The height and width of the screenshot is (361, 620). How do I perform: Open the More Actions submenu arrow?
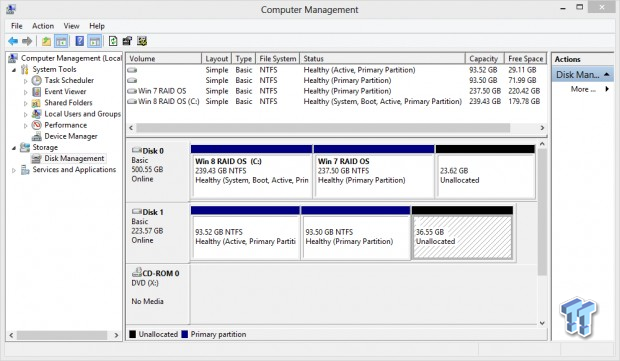tap(607, 89)
